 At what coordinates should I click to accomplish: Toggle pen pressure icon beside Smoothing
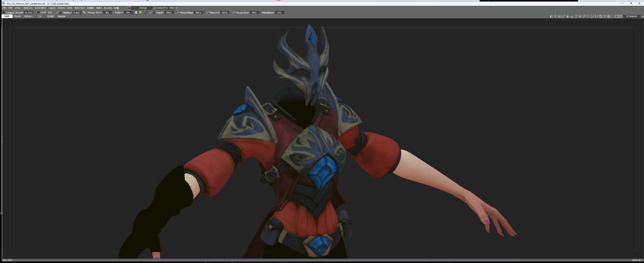coord(178,13)
